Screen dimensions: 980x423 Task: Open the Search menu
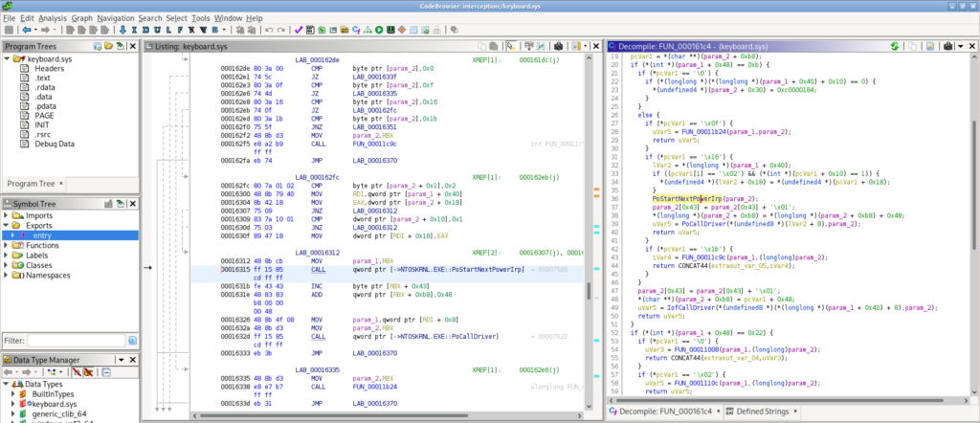click(150, 18)
